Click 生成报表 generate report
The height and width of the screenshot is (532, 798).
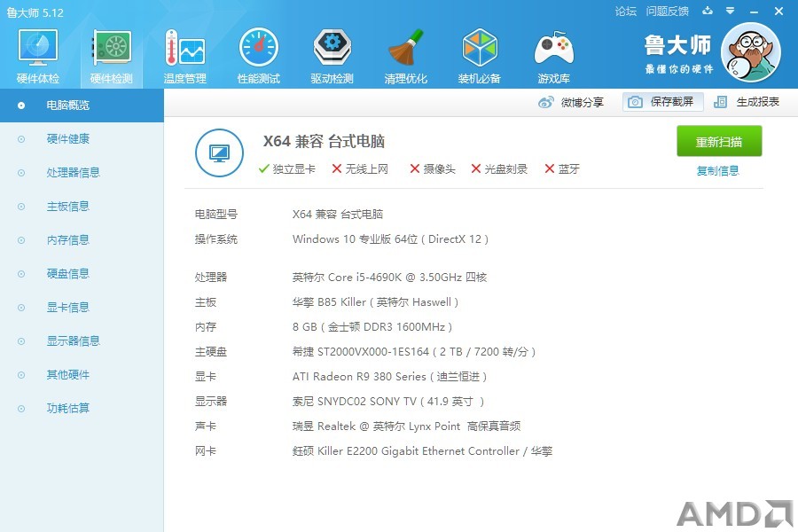pos(747,102)
